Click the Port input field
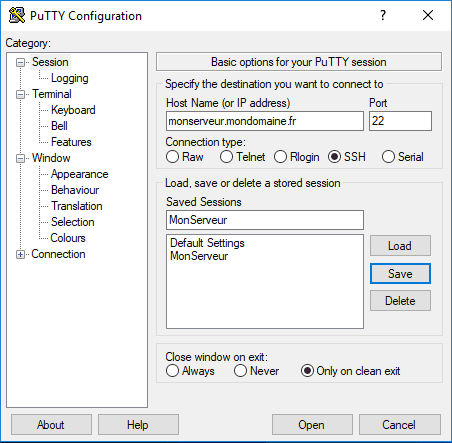The height and width of the screenshot is (443, 452). point(400,121)
